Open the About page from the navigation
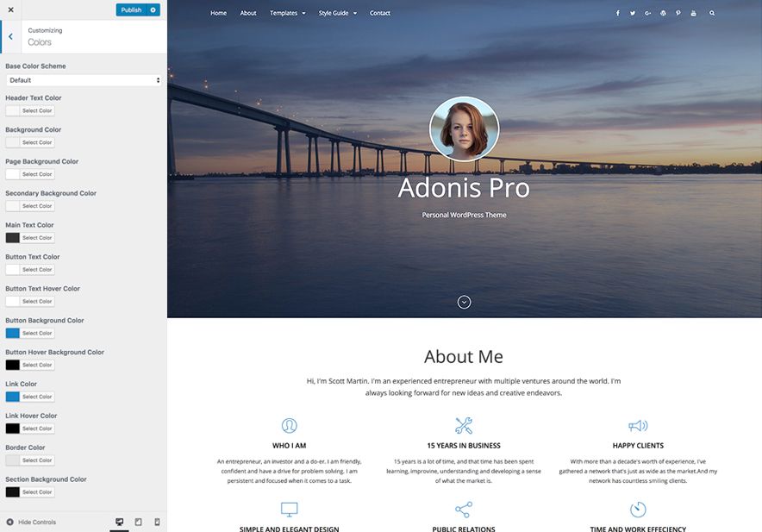 click(x=248, y=13)
